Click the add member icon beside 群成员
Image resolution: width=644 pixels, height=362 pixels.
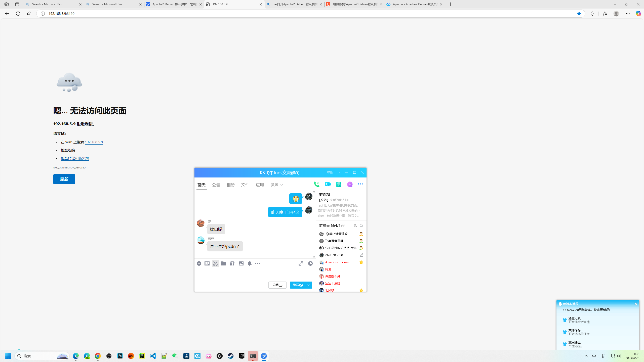coord(355,226)
